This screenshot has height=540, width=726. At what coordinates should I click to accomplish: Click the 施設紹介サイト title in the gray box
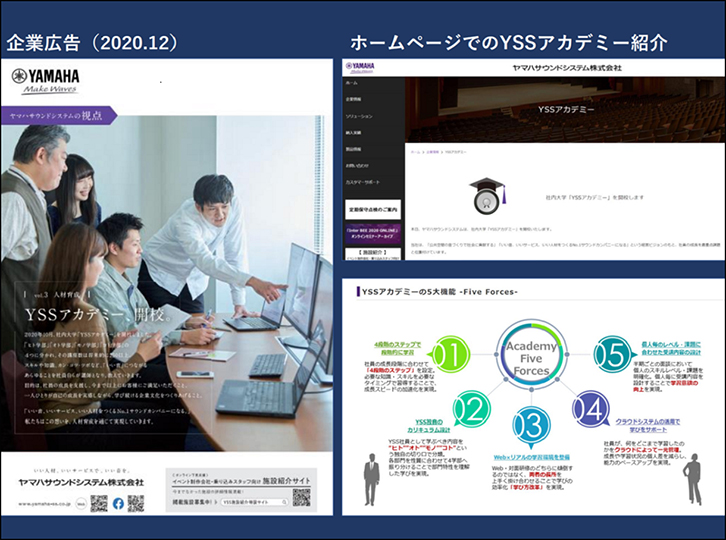pyautogui.click(x=287, y=481)
